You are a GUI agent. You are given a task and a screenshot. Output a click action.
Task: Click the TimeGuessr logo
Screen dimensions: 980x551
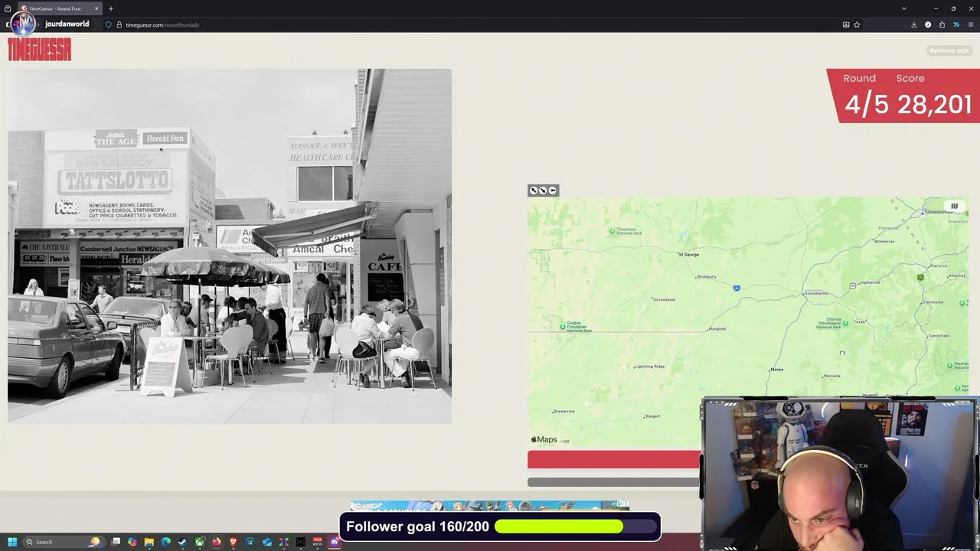coord(39,51)
